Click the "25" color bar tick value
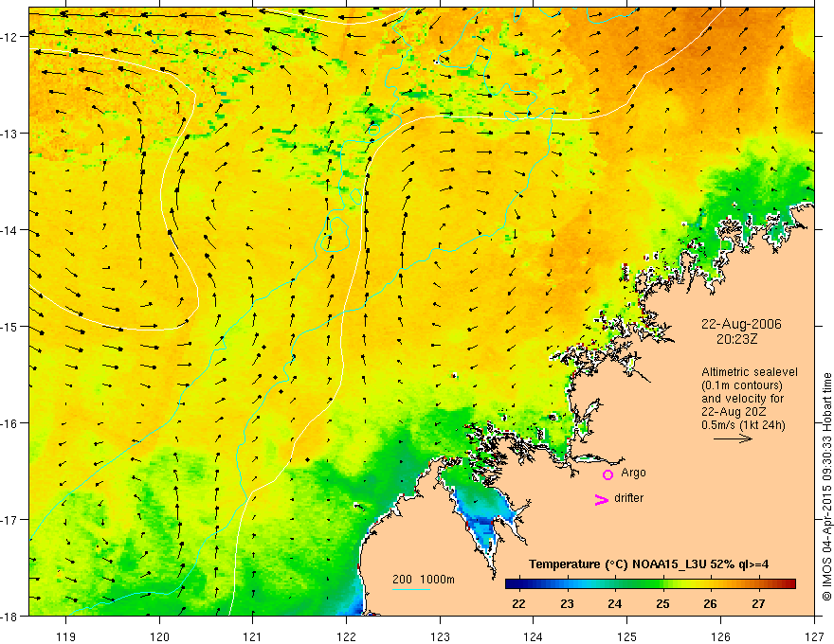The height and width of the screenshot is (644, 834). click(x=662, y=604)
